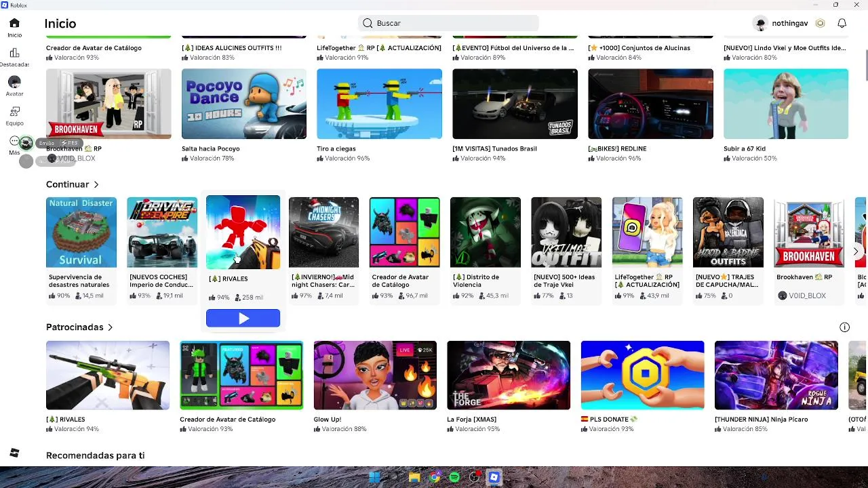Open the Subir a 67 Kid thumbnail
The image size is (868, 488).
pyautogui.click(x=786, y=104)
